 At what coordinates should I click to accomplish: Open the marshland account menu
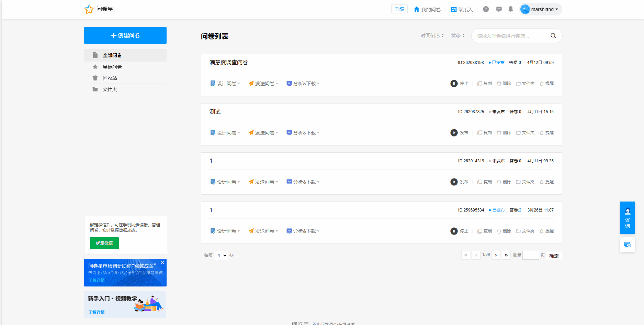[x=541, y=9]
